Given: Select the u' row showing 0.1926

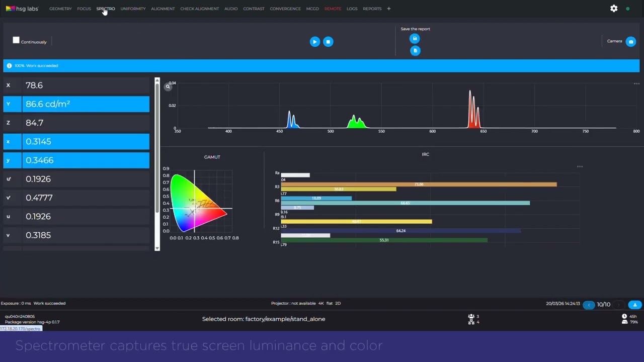Looking at the screenshot, I should tap(76, 179).
